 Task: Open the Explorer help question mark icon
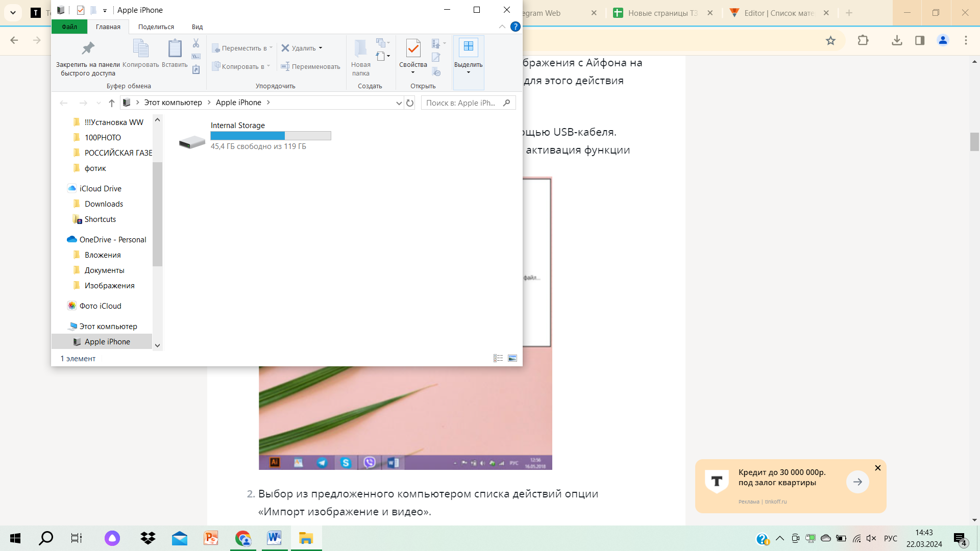(x=516, y=27)
